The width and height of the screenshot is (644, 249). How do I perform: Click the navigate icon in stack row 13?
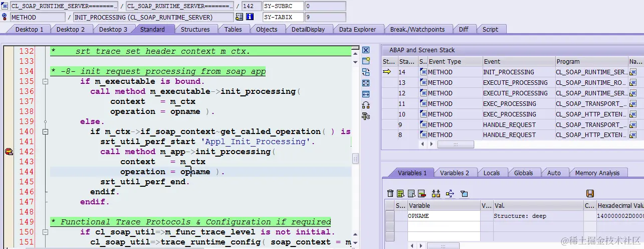click(633, 83)
